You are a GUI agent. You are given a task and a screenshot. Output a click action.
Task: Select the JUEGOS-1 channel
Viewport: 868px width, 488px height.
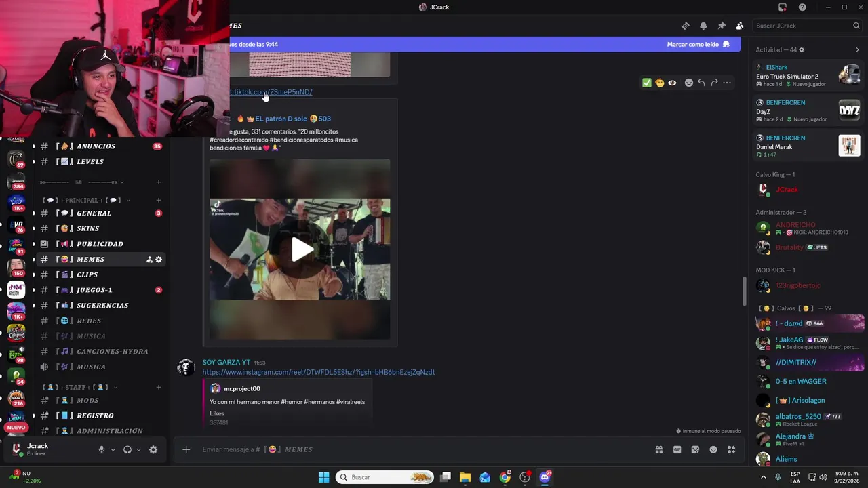[x=100, y=290]
